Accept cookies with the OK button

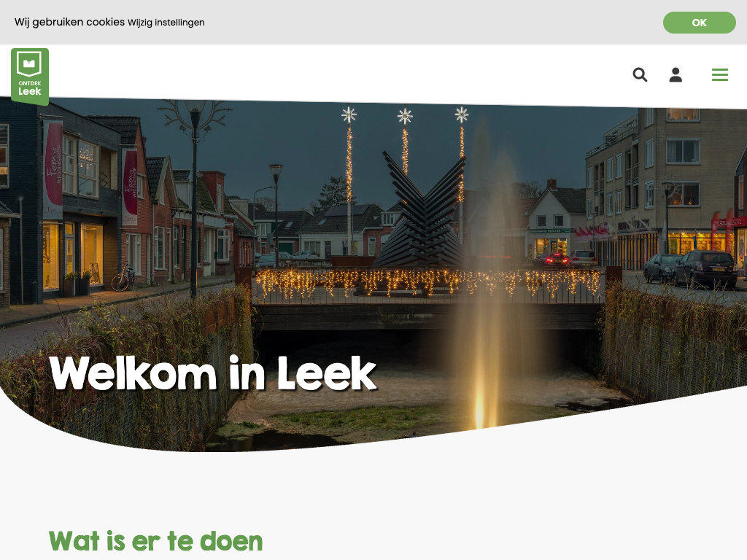pyautogui.click(x=699, y=23)
